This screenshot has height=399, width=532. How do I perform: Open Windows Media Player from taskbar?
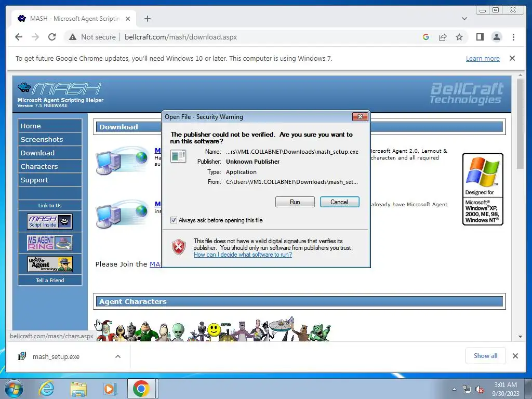click(x=110, y=389)
